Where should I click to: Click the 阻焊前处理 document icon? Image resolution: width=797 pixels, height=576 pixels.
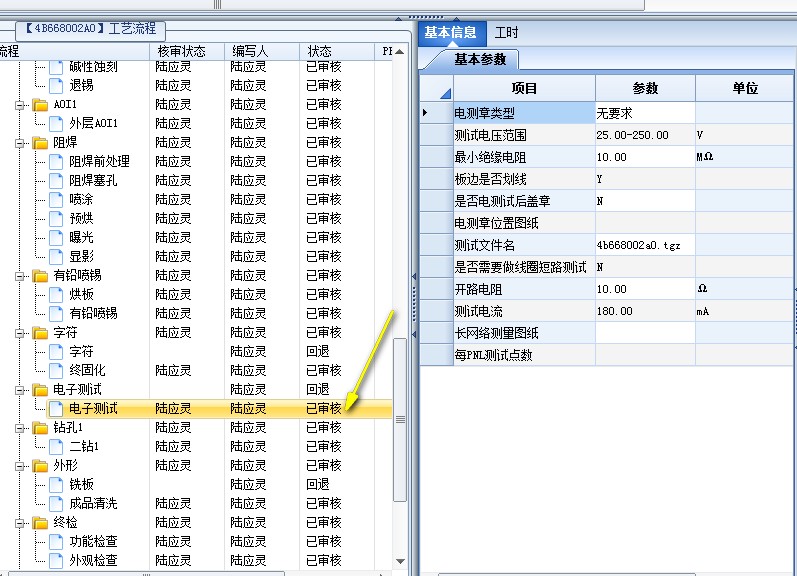coord(56,162)
